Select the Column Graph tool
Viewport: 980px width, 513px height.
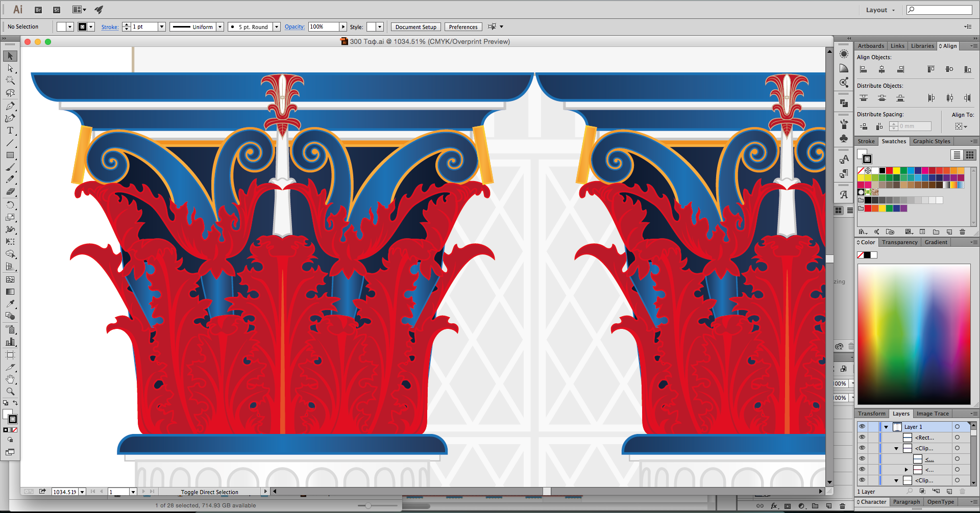(x=10, y=342)
